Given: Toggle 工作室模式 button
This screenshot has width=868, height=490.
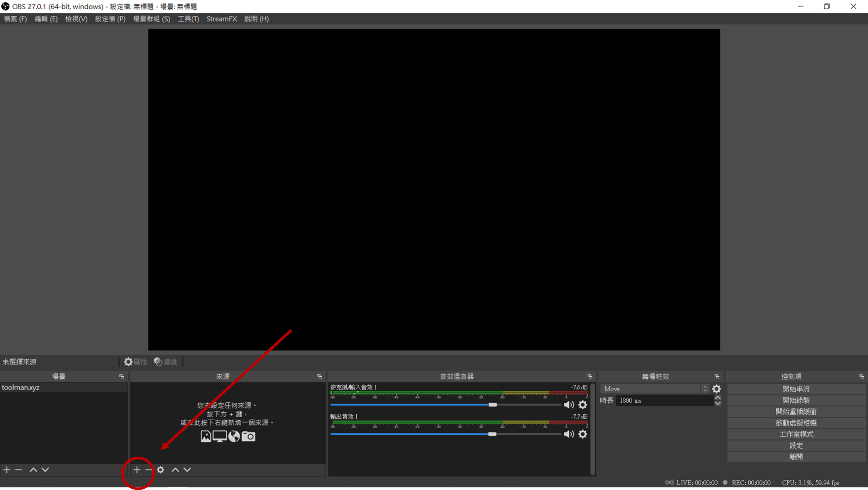Looking at the screenshot, I should [796, 434].
